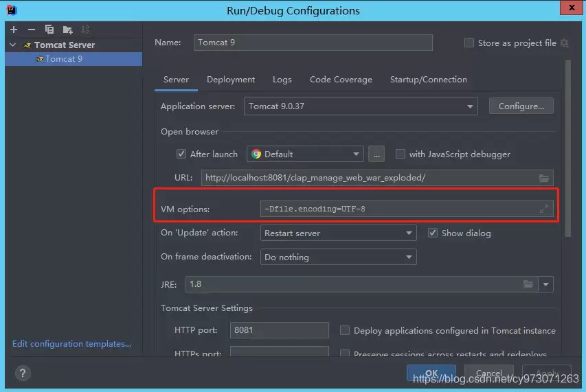Sort configurations alphabetically
Screen dimensions: 586x392
(x=86, y=30)
